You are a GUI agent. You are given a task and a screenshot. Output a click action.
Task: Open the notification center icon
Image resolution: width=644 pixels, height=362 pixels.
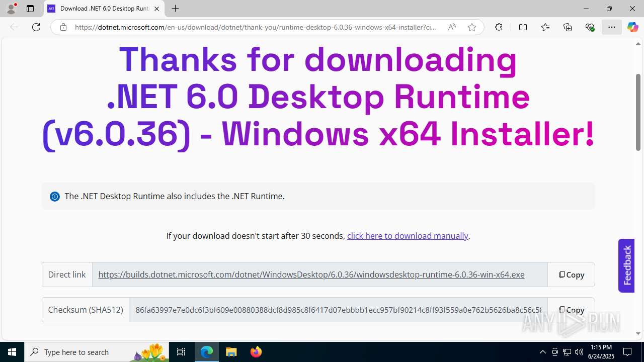pos(627,352)
